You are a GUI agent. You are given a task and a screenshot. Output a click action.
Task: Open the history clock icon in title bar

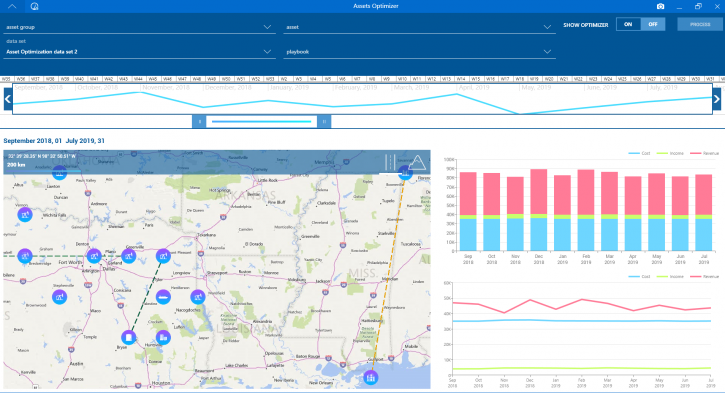[x=34, y=6]
